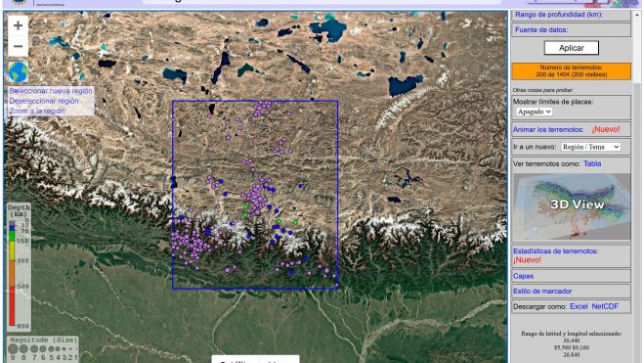The width and height of the screenshot is (644, 363).
Task: Download data as NetCDF
Action: [605, 306]
